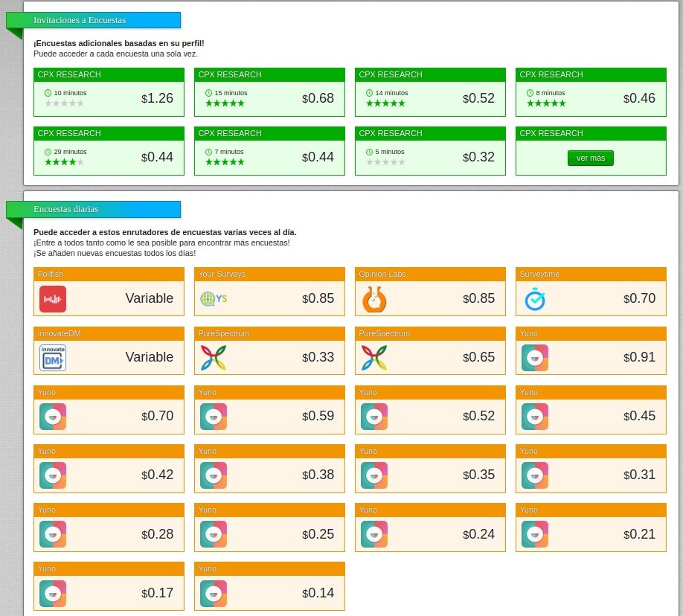
Task: Click the InnovateDM logo icon
Action: pos(53,358)
